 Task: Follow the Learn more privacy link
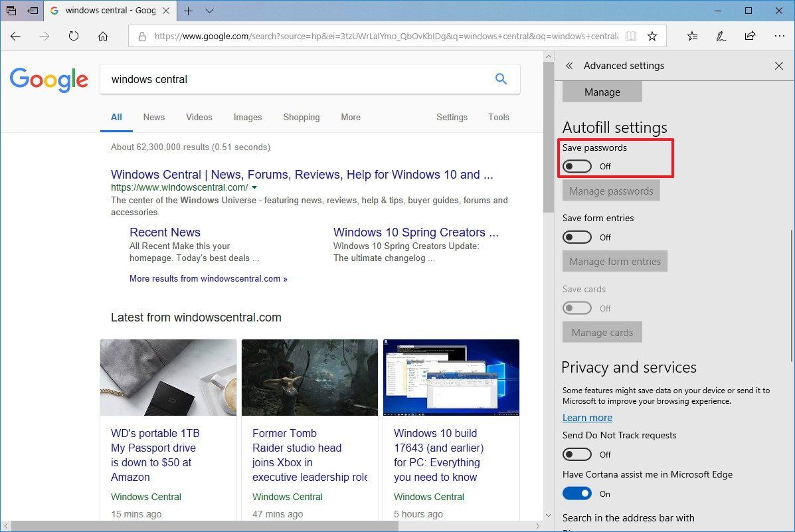tap(587, 417)
